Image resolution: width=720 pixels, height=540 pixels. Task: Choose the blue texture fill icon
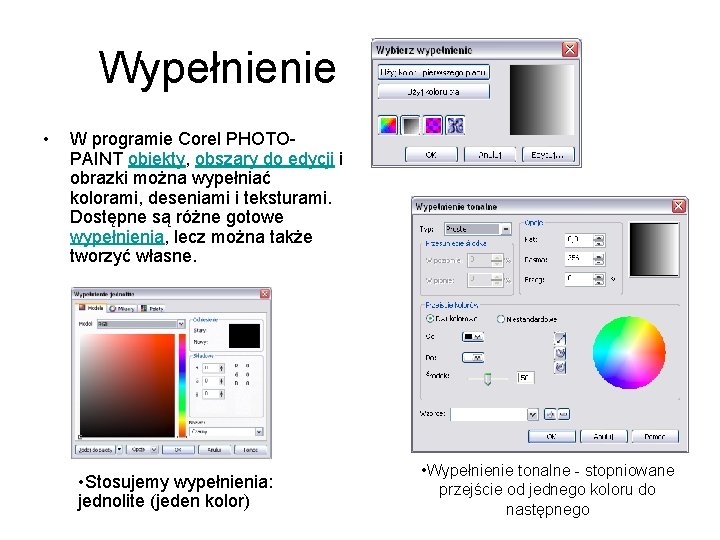pos(455,125)
